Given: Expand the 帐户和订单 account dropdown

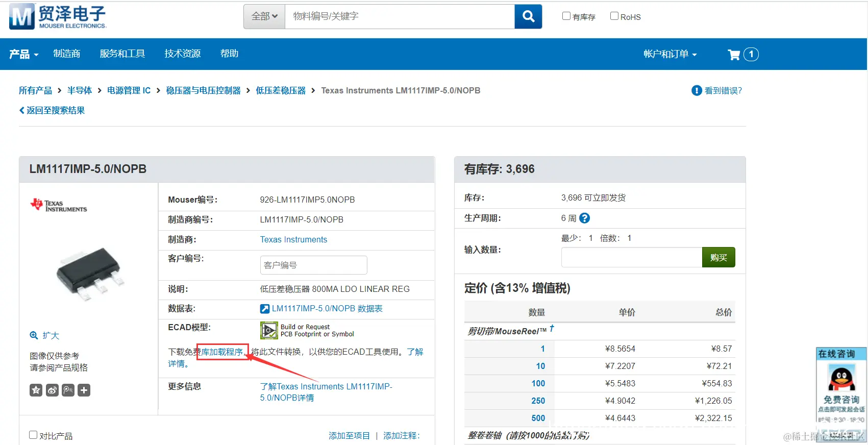Looking at the screenshot, I should (670, 54).
